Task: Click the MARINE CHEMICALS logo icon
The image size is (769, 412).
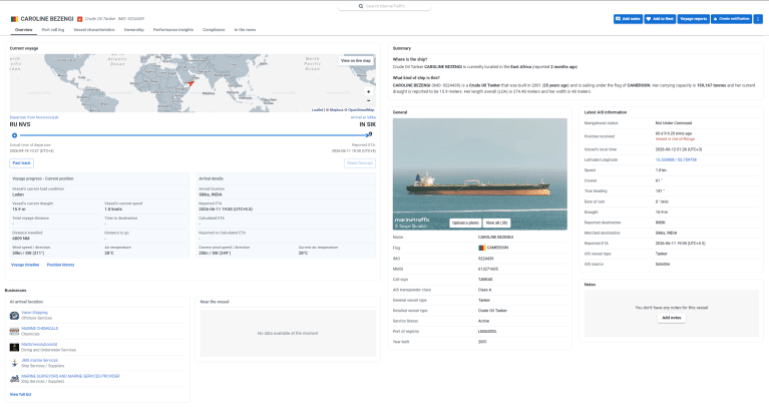Action: [14, 332]
